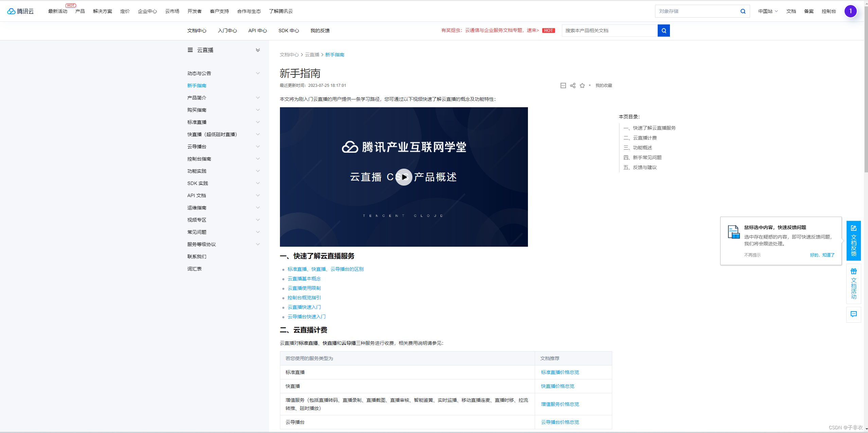Open the user avatar badge
The height and width of the screenshot is (433, 868).
point(850,11)
